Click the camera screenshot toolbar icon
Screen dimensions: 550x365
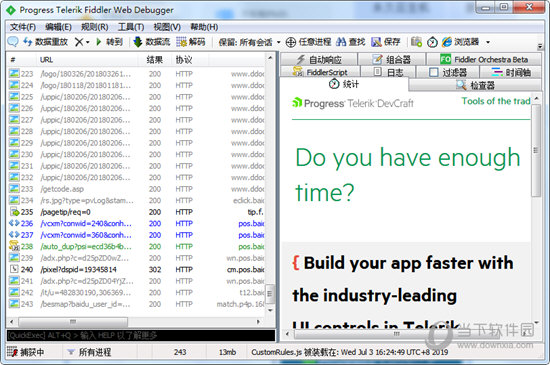tap(416, 42)
